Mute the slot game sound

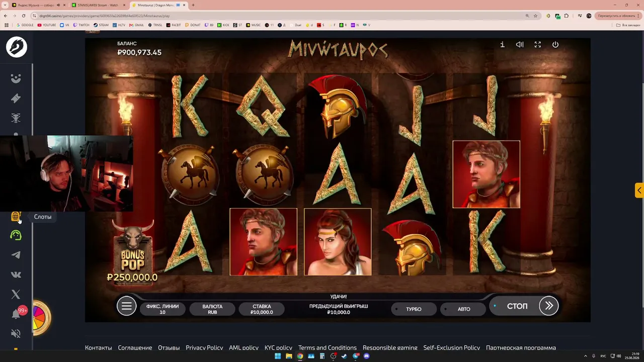[520, 45]
